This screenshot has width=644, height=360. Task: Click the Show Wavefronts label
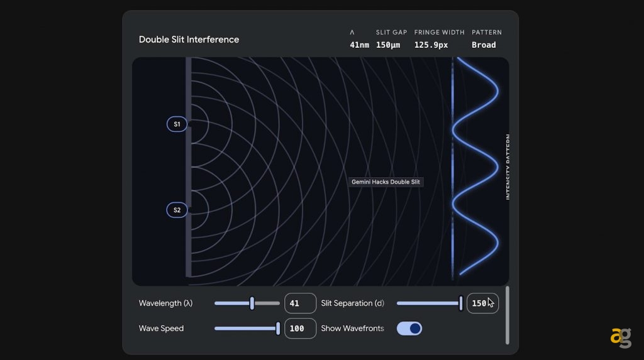pyautogui.click(x=352, y=329)
